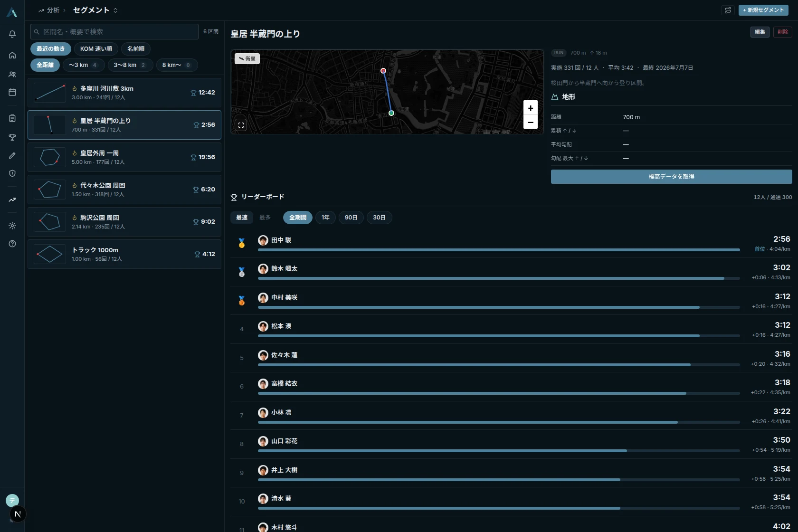This screenshot has width=798, height=532.
Task: Select KOM 速い順 sort option
Action: coord(96,49)
